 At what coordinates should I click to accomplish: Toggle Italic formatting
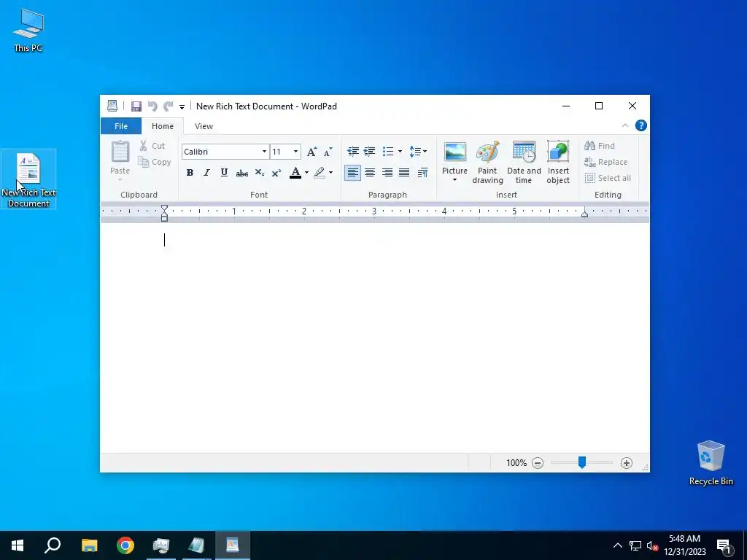[x=206, y=172]
